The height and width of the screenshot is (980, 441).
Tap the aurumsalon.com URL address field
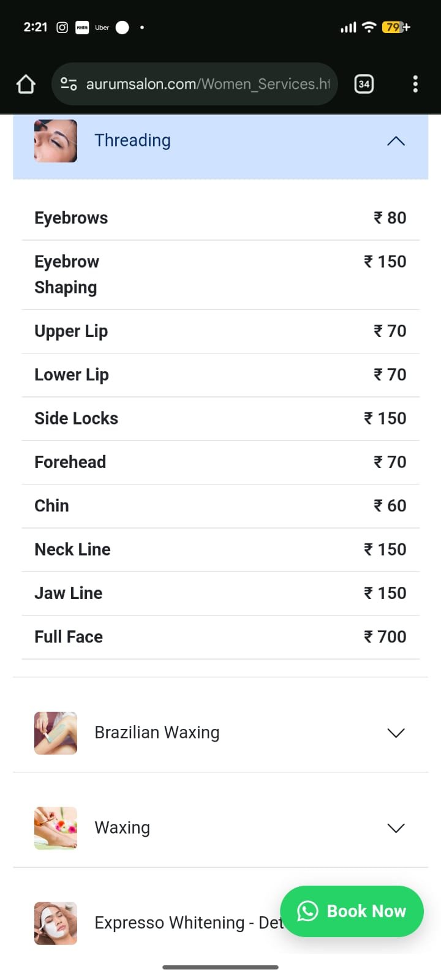click(207, 84)
